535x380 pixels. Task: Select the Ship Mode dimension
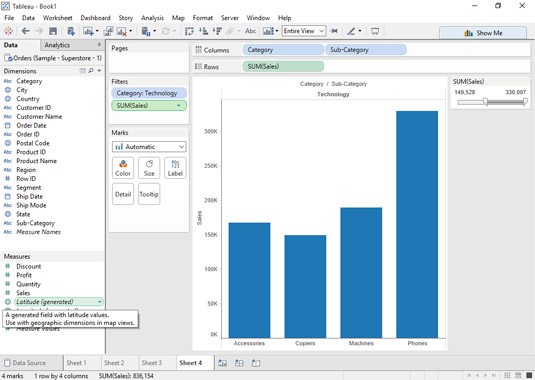point(31,205)
